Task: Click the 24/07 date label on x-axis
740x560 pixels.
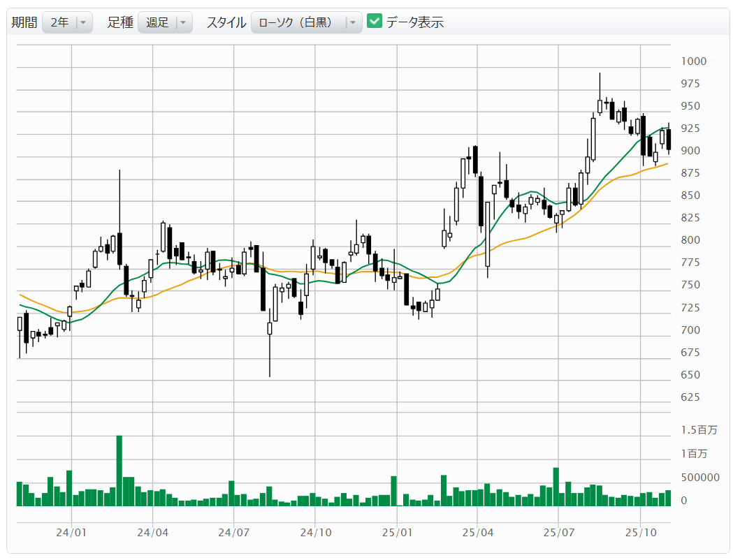Action: tap(233, 532)
